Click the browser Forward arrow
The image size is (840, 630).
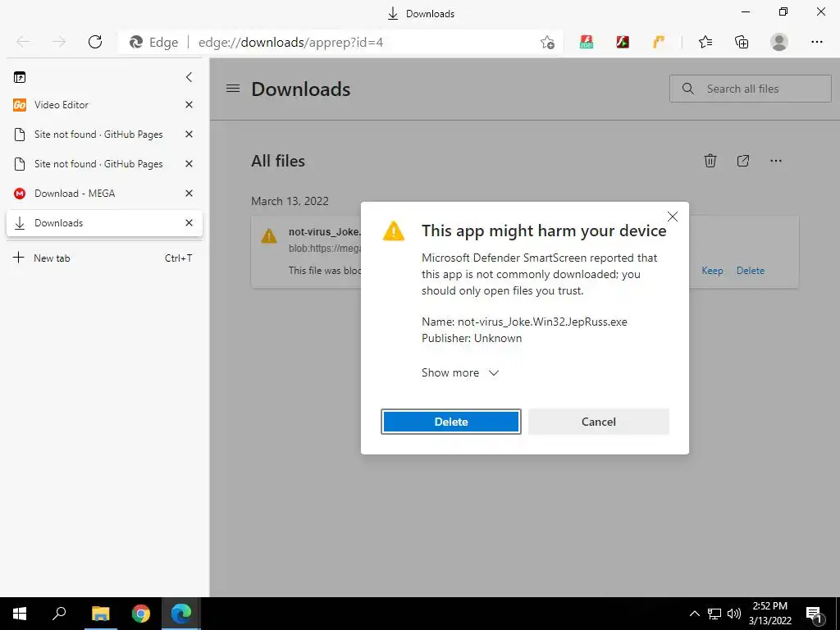(x=59, y=42)
